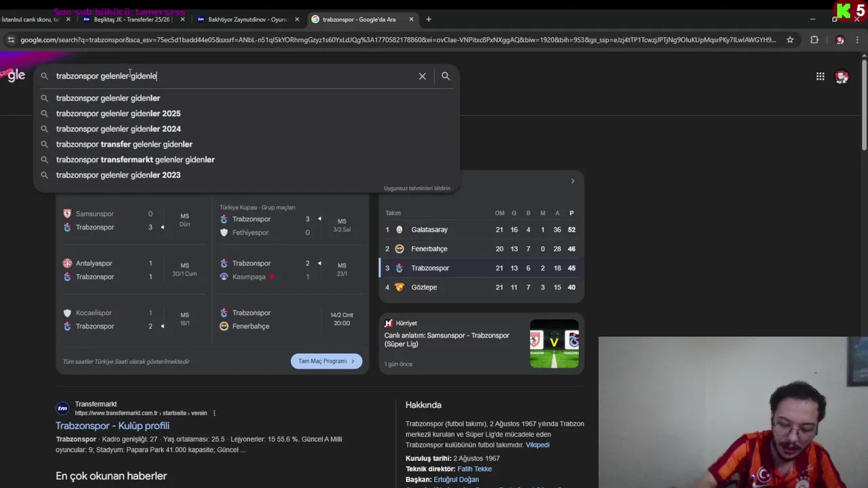Clear the search box with X icon

422,76
